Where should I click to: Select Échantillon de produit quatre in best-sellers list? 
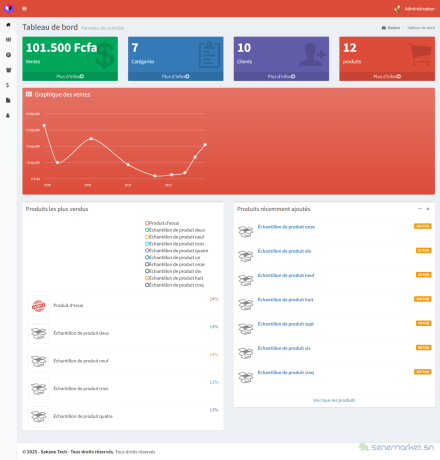click(x=83, y=416)
